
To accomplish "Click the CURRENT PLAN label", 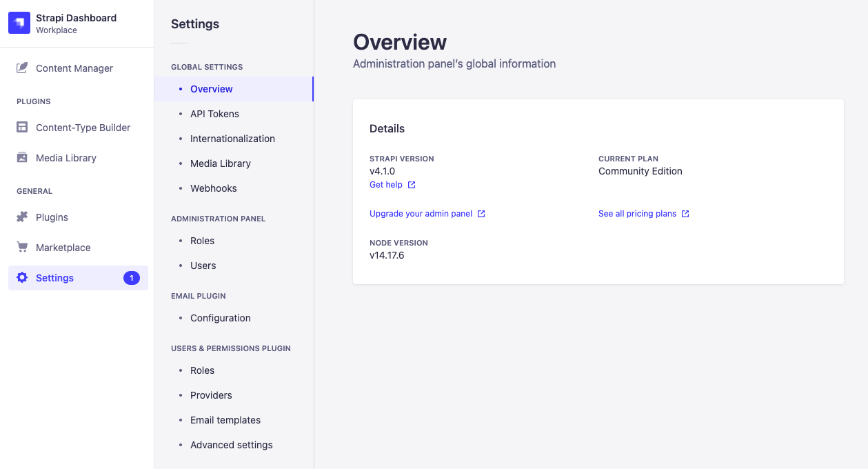I will click(629, 159).
